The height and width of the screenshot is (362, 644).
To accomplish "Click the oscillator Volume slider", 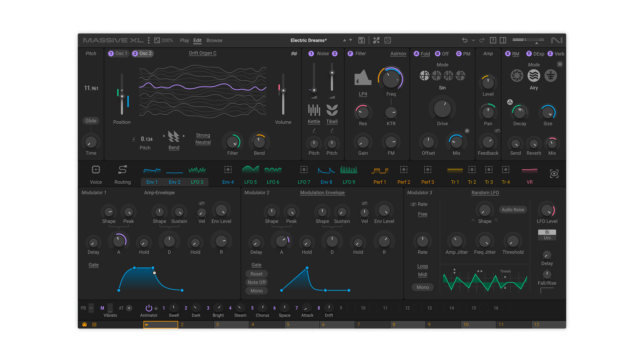I will coord(283,95).
